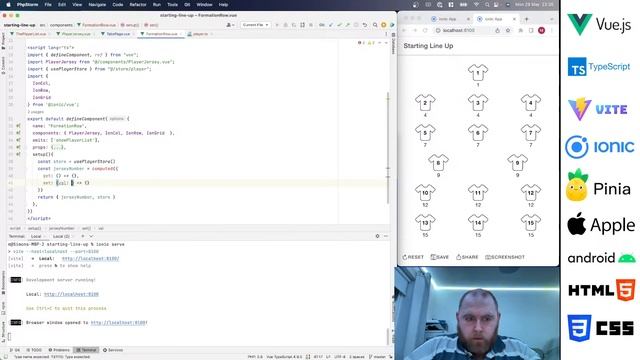Open the Tools menu
640x360 pixels.
click(x=172, y=4)
